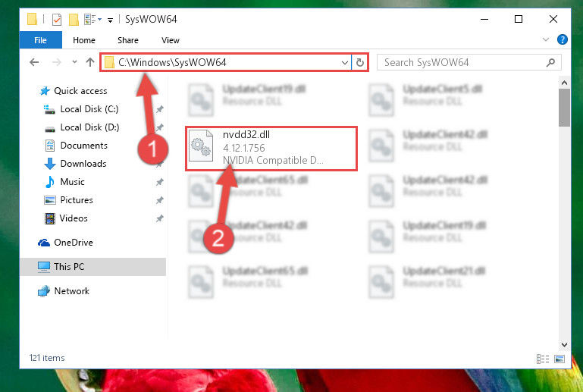Select the nvdd32.dll file name
Screen dimensions: 583x392
pos(246,135)
